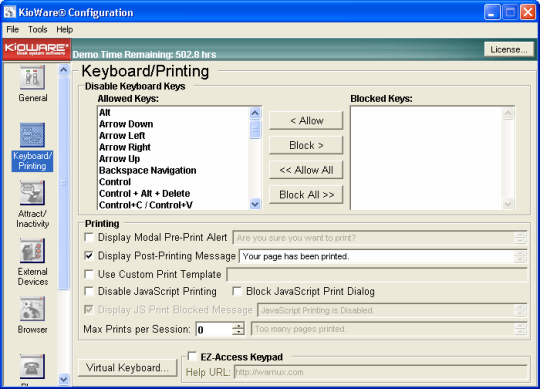
Task: Increase Max Prints per Session spinner
Action: tap(238, 326)
